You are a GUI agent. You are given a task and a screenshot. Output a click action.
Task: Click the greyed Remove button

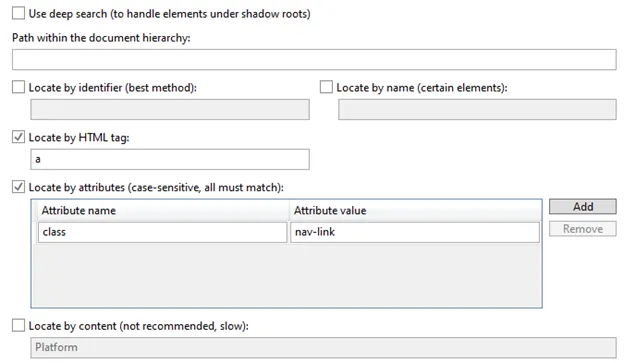[x=583, y=229]
